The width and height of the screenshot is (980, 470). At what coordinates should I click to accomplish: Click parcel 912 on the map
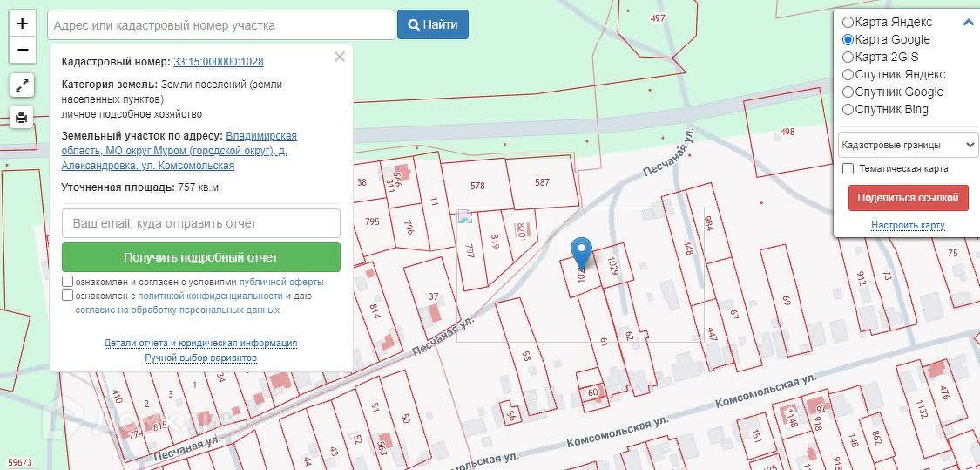click(x=862, y=277)
